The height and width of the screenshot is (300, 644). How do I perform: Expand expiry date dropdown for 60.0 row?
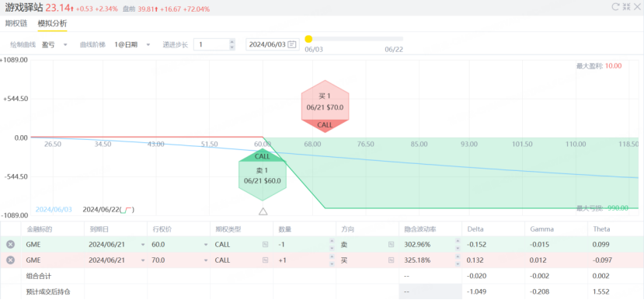(143, 245)
